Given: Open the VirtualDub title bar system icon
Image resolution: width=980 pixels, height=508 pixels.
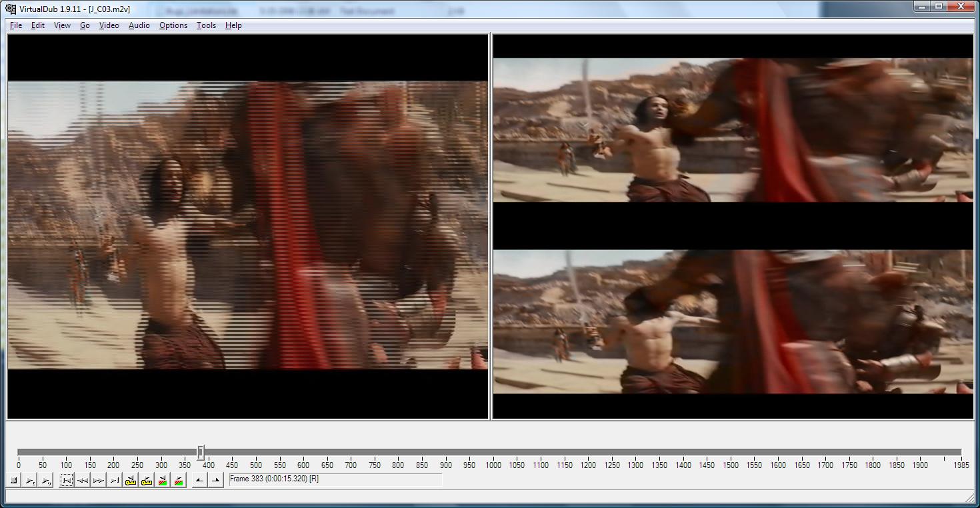Looking at the screenshot, I should [x=11, y=9].
